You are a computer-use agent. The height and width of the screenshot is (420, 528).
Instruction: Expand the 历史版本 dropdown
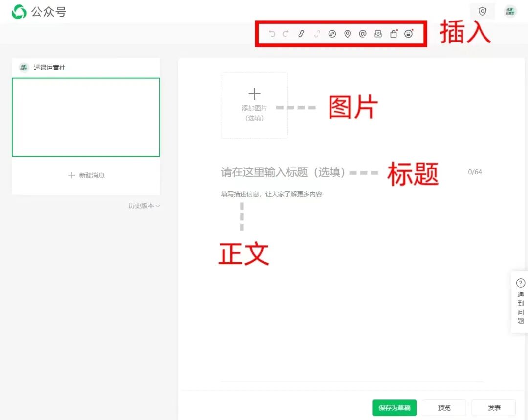point(144,205)
